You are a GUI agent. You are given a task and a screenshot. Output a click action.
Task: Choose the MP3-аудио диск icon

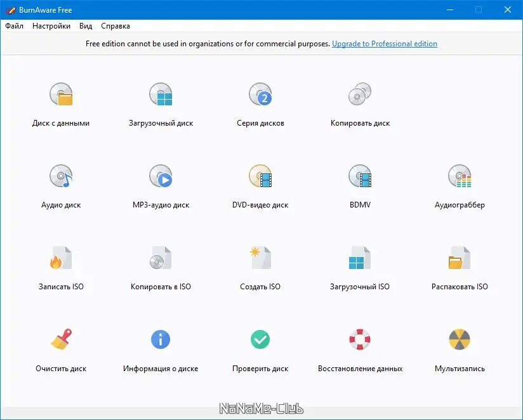point(161,176)
